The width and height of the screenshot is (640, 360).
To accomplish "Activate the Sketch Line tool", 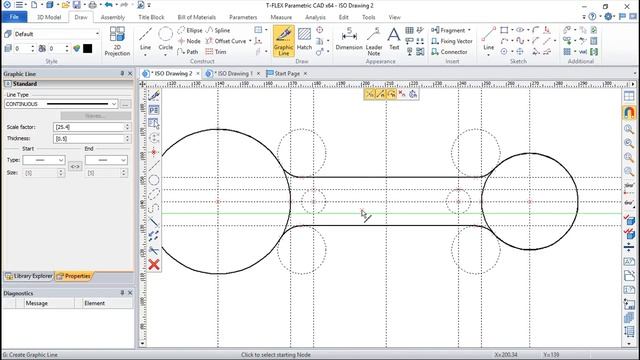I will (x=489, y=39).
